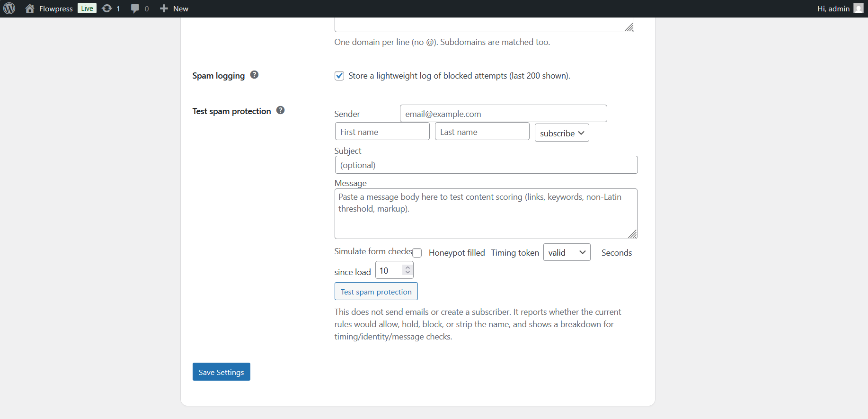Click the 'Simulate form checks' label
Image resolution: width=868 pixels, height=419 pixels.
click(x=373, y=251)
